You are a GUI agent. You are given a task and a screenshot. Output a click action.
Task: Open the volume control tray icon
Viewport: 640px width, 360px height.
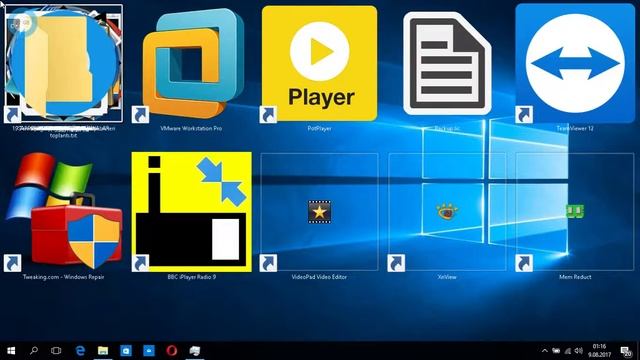click(x=578, y=351)
